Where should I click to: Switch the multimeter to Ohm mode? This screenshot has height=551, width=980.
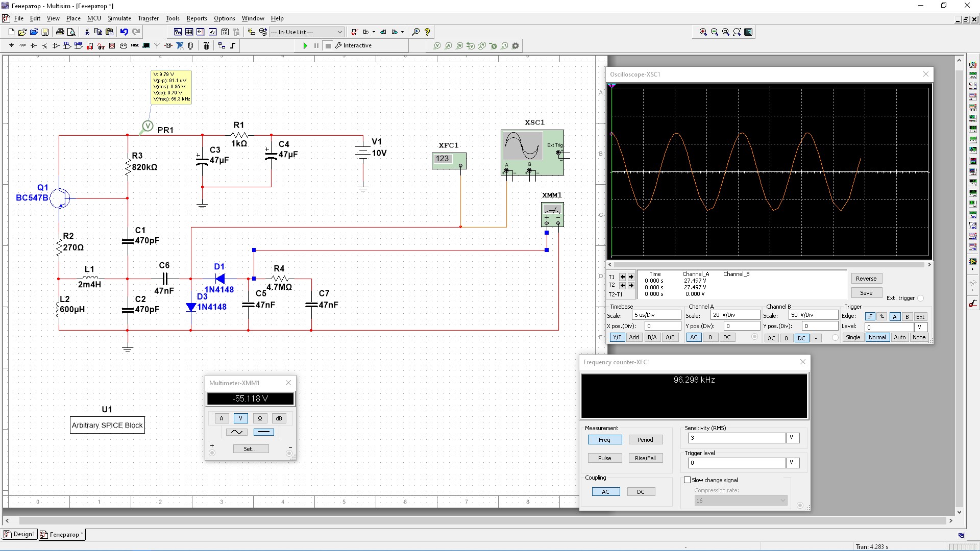point(260,418)
